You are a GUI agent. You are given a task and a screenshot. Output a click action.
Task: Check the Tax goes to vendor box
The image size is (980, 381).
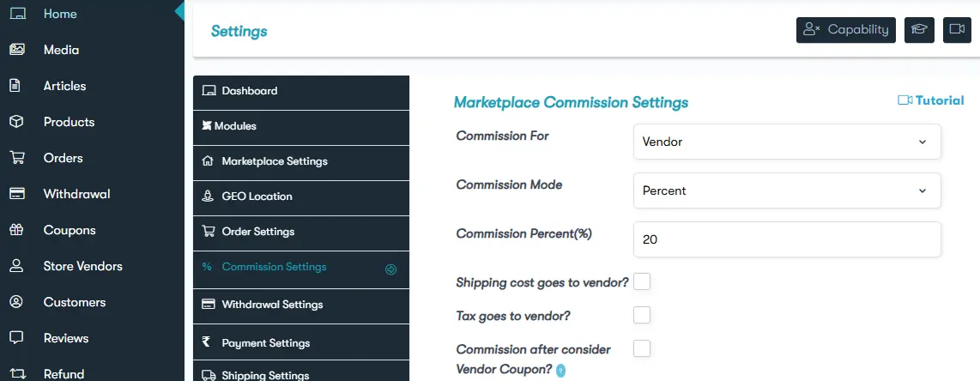(x=641, y=315)
